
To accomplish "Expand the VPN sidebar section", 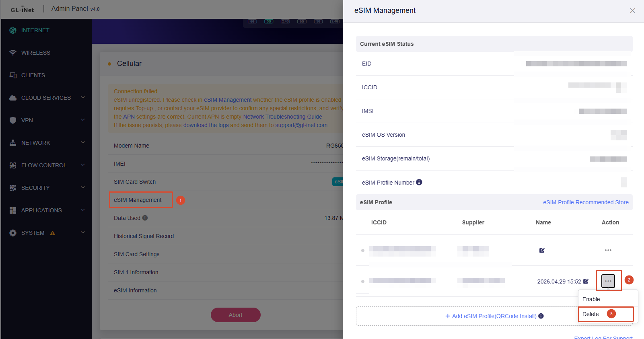I will tap(83, 120).
